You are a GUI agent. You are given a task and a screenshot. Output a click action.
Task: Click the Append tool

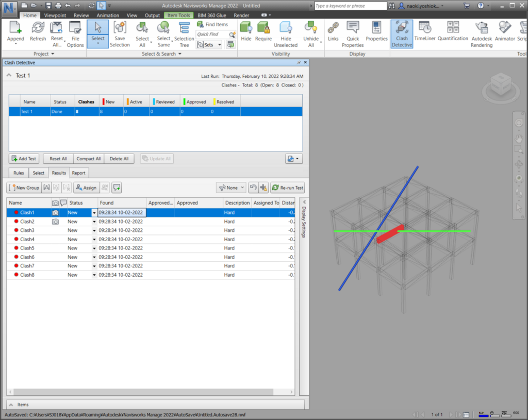point(15,32)
